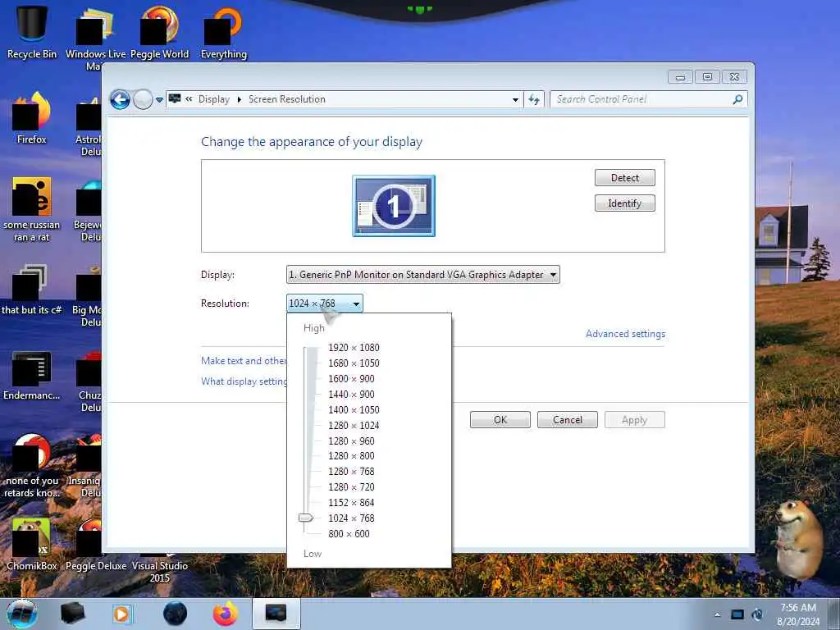Select the 1400 × 1050 resolution
The height and width of the screenshot is (630, 840).
coord(354,409)
